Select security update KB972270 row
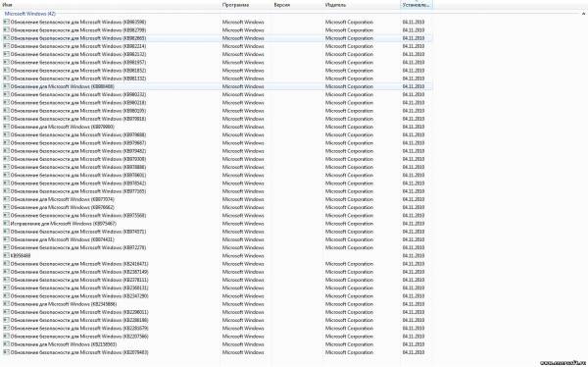Image resolution: width=588 pixels, height=367 pixels. click(218, 248)
